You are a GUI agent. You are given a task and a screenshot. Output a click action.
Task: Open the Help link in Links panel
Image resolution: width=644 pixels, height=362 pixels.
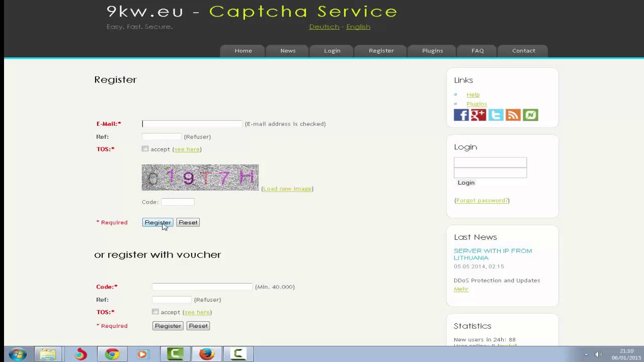473,95
